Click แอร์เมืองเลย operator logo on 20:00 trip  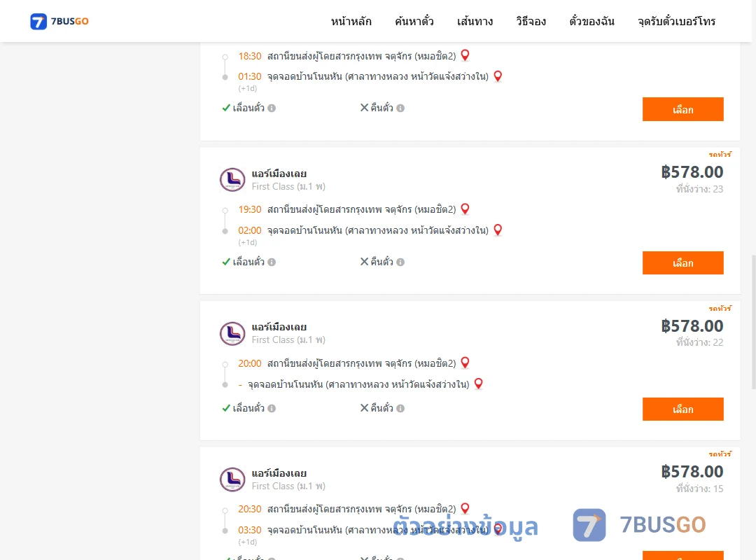[x=232, y=333]
